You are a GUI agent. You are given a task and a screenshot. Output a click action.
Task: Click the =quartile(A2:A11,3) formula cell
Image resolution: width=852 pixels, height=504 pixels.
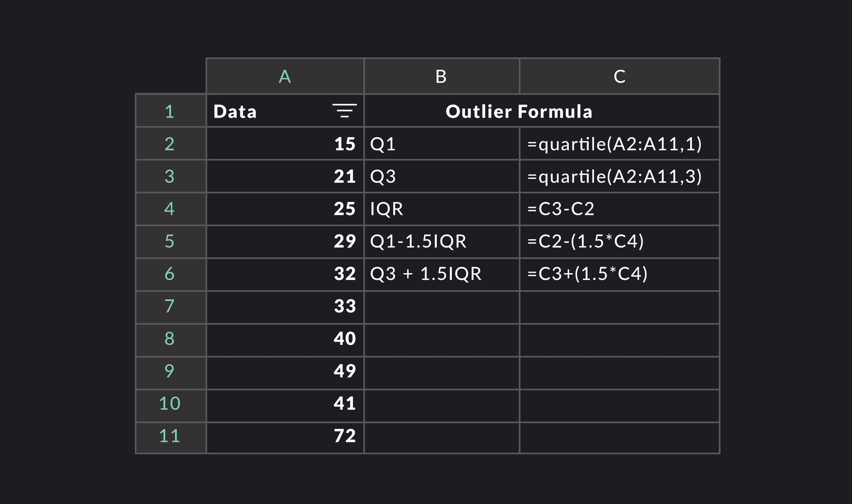tap(619, 176)
